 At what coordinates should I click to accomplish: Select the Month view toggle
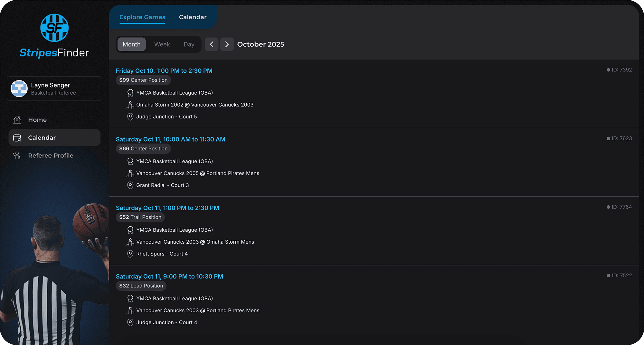point(131,44)
